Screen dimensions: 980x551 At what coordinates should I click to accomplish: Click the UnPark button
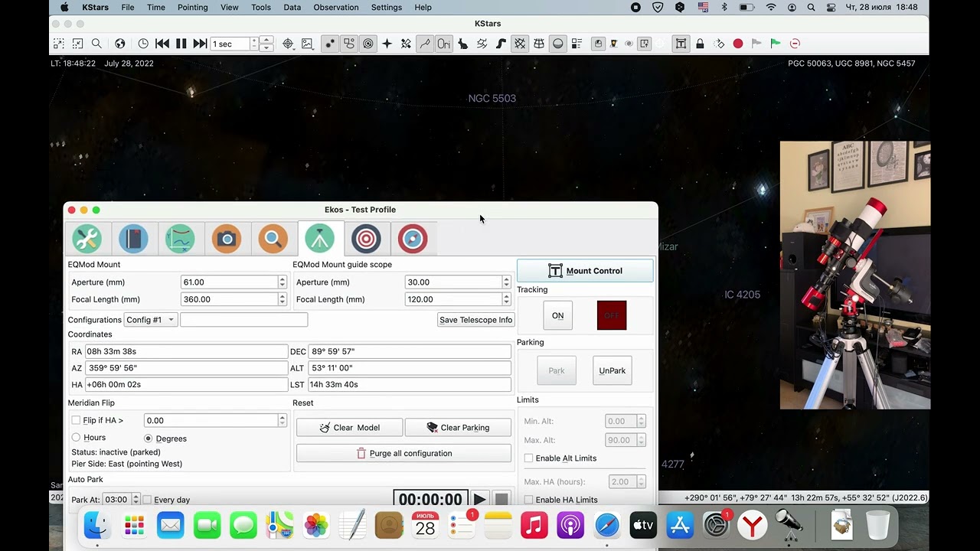pyautogui.click(x=612, y=370)
